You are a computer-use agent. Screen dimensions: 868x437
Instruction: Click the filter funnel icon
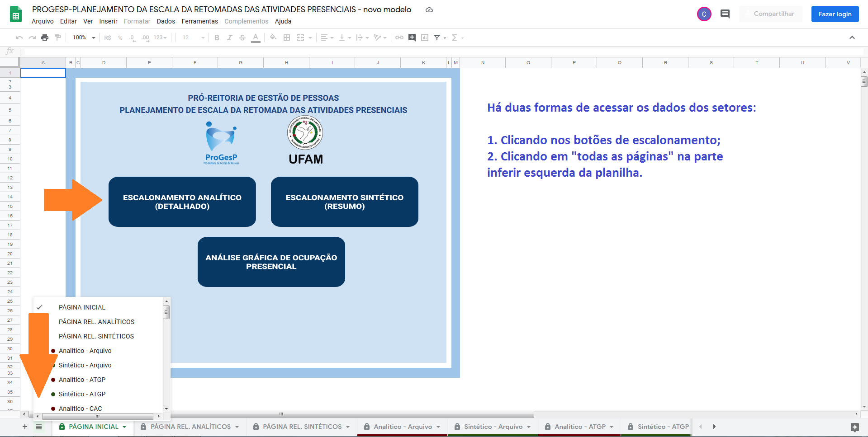[437, 38]
